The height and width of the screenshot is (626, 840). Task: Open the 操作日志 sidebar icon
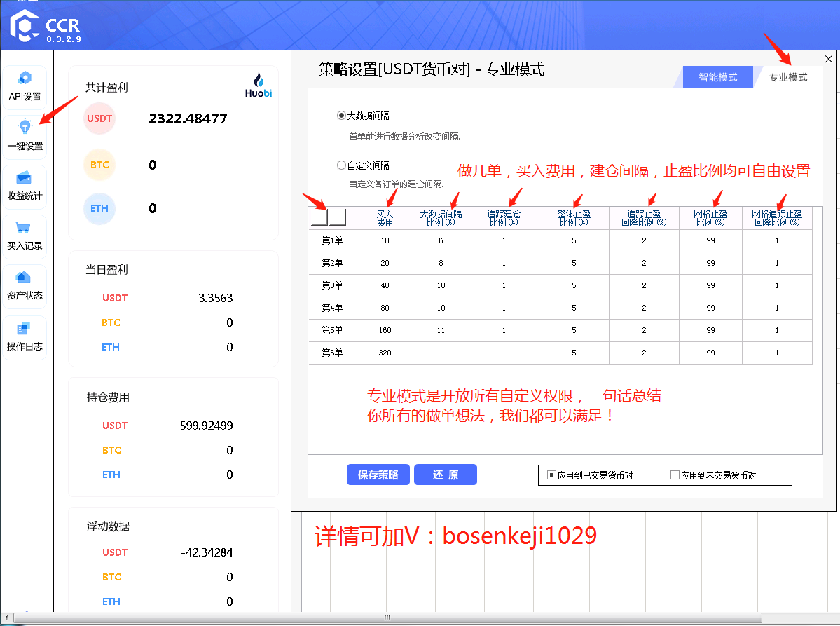pos(23,329)
